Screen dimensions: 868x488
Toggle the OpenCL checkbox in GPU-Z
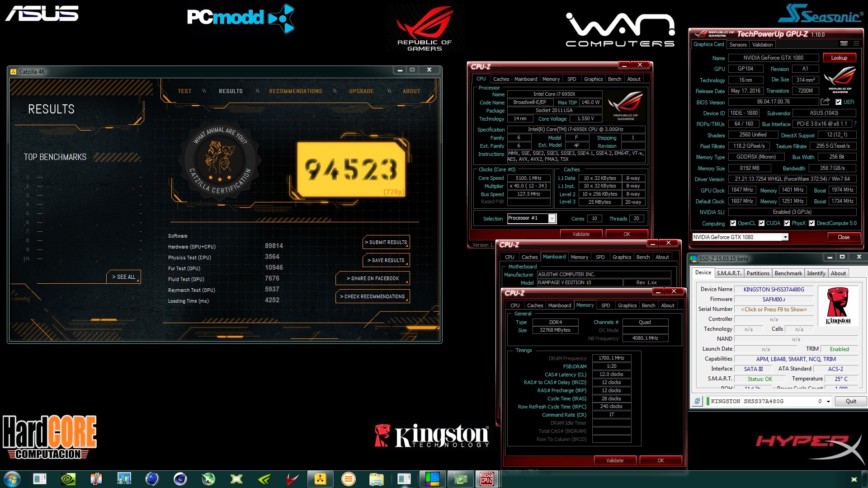coord(733,223)
